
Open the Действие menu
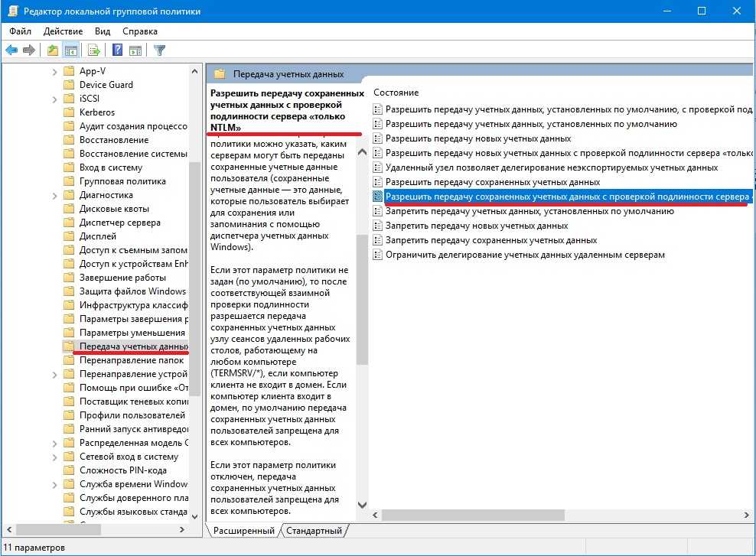[63, 31]
